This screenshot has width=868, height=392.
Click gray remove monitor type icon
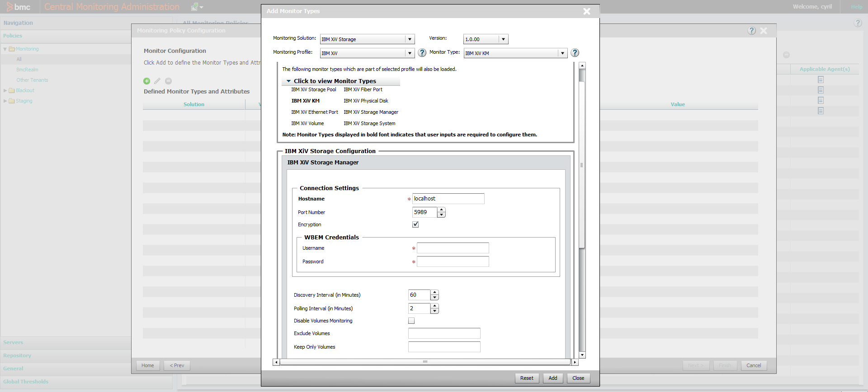pos(168,81)
